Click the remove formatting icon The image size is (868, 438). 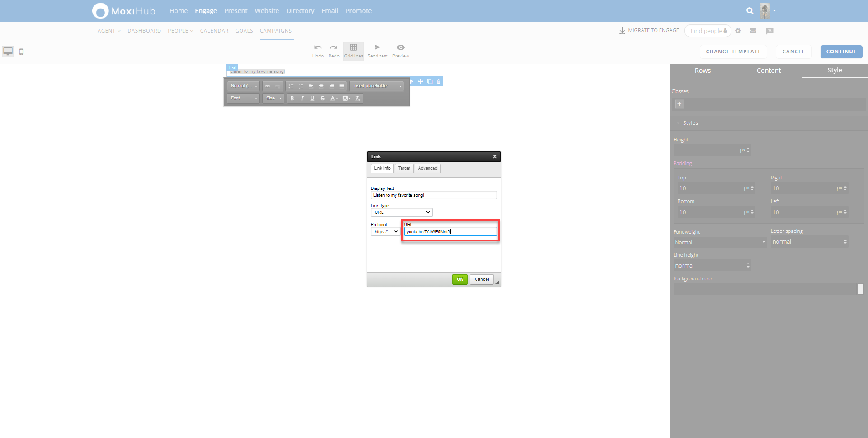click(358, 98)
